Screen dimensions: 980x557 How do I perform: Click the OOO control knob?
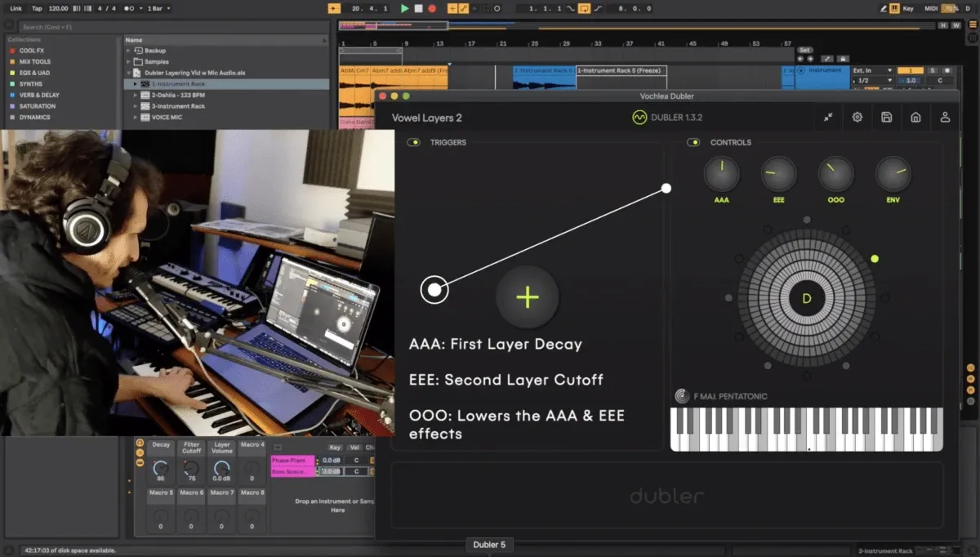[835, 173]
